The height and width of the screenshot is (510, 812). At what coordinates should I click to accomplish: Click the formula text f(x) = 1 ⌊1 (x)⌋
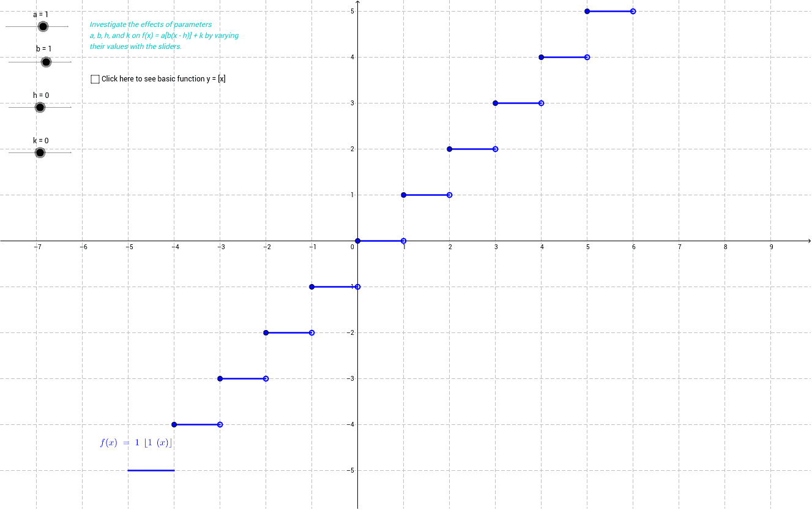click(x=136, y=443)
